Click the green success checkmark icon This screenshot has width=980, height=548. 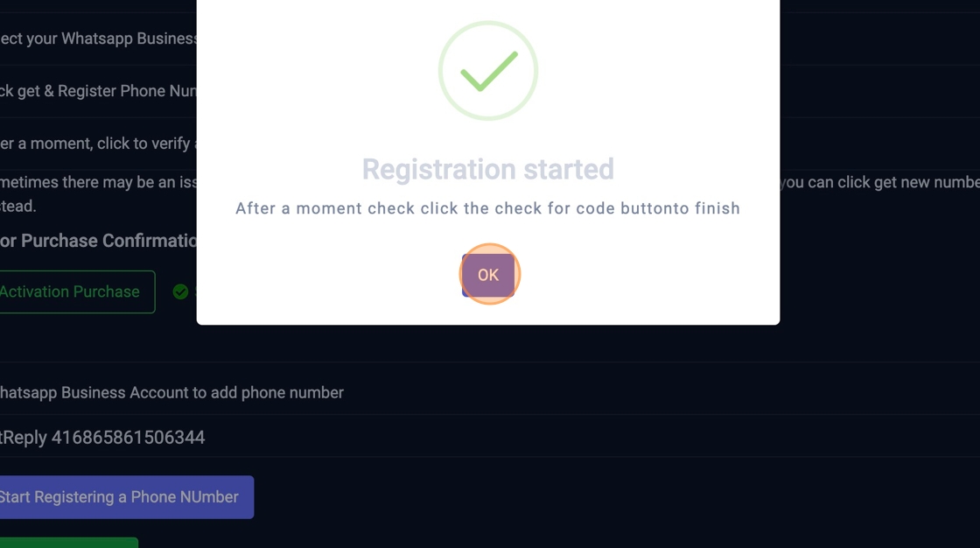[488, 71]
